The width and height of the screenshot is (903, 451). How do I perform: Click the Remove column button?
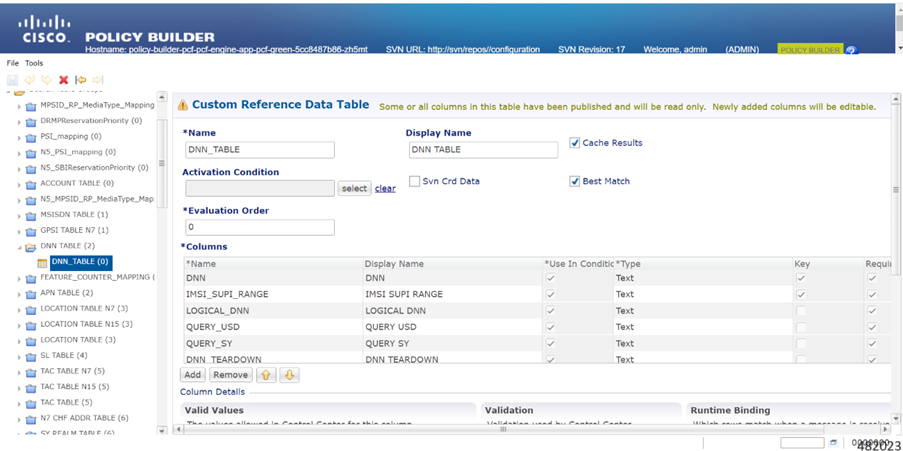pyautogui.click(x=231, y=375)
